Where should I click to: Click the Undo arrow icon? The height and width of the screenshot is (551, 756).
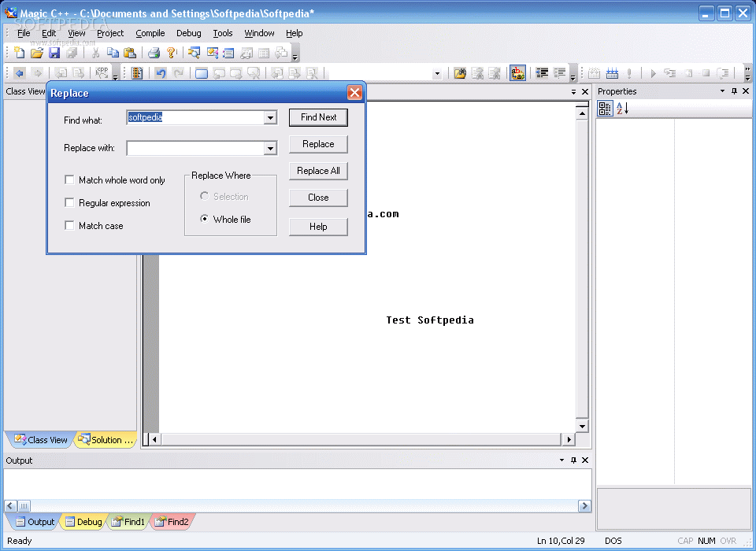(161, 73)
